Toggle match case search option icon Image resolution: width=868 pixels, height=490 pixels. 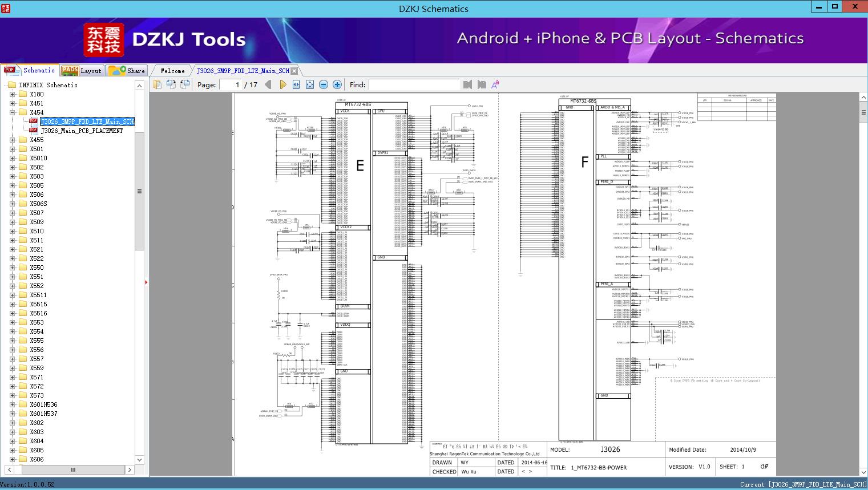(x=495, y=84)
